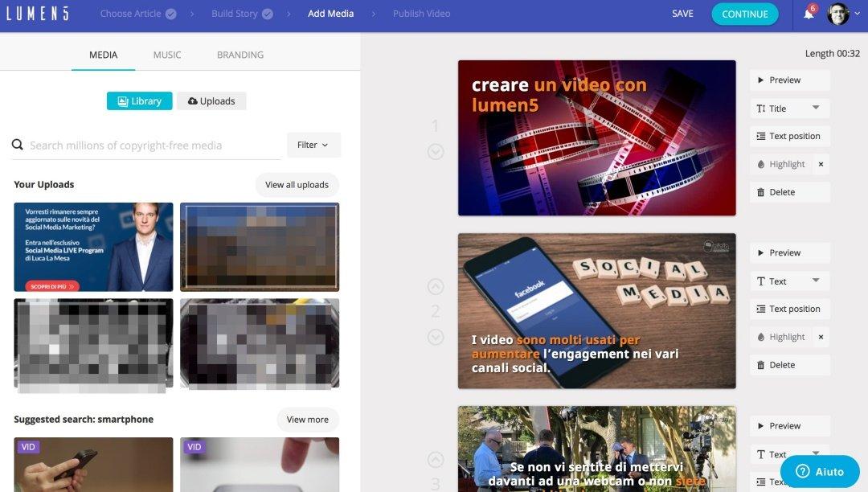This screenshot has width=868, height=492.
Task: Open the Title style dropdown for slide 1
Action: (790, 108)
